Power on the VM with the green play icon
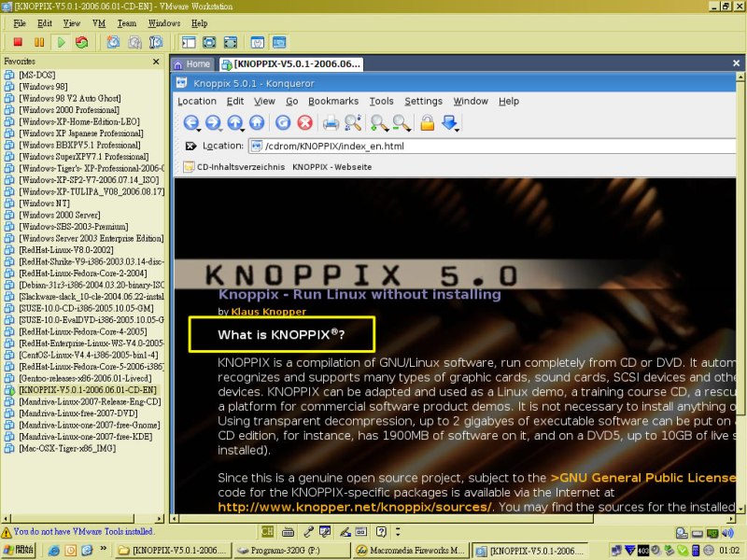 click(x=61, y=42)
